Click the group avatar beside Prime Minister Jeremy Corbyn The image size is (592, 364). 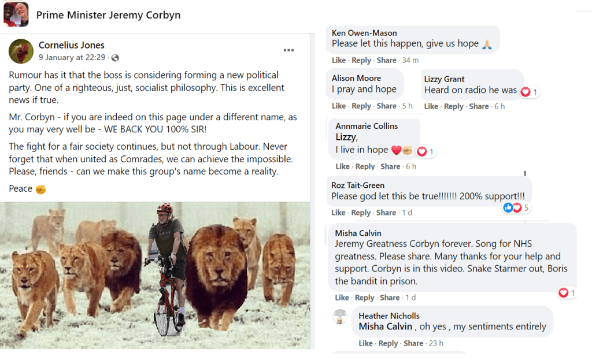[x=16, y=14]
